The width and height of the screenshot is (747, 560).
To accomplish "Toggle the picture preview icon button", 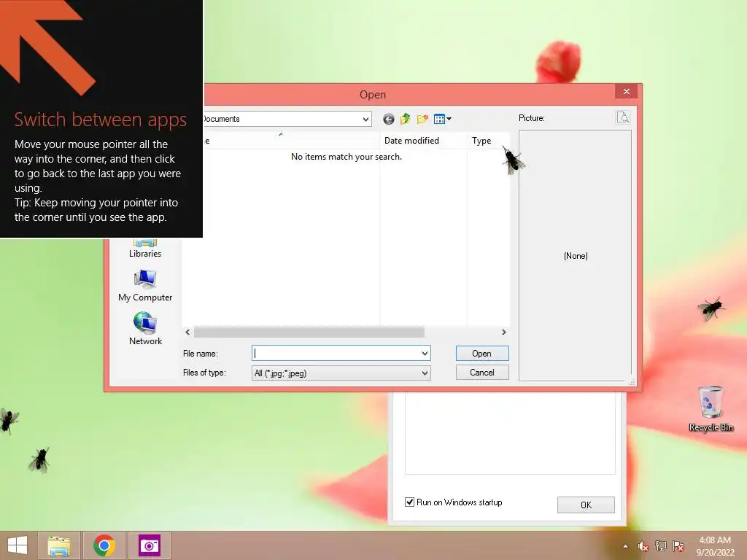I will 623,117.
